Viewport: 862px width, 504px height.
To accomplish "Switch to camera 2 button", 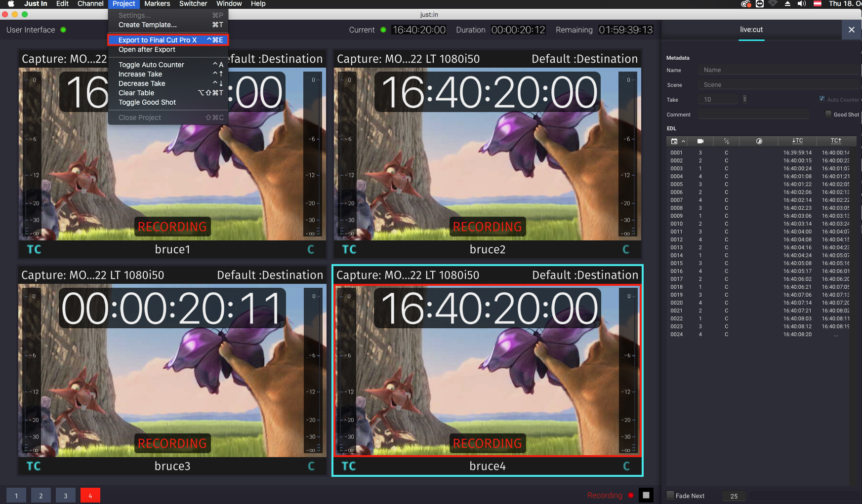I will coord(41,496).
